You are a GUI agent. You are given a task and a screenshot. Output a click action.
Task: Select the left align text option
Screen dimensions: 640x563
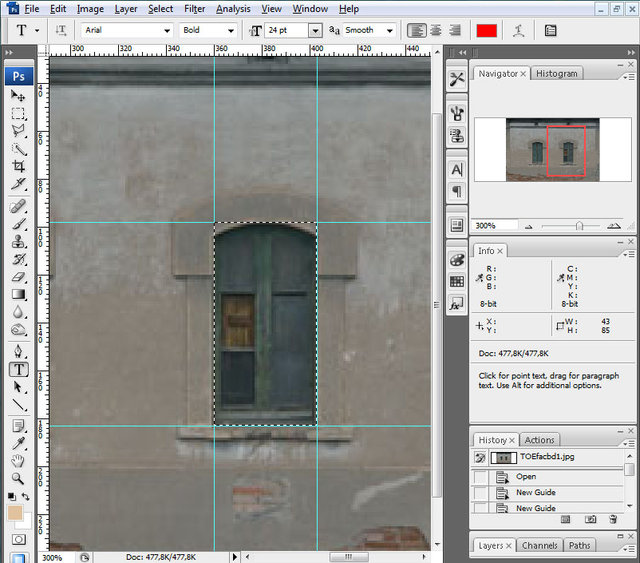415,31
